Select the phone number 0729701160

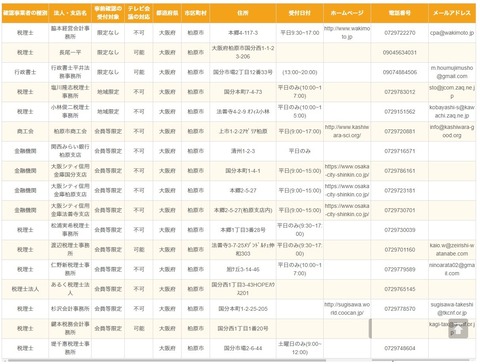(x=399, y=250)
